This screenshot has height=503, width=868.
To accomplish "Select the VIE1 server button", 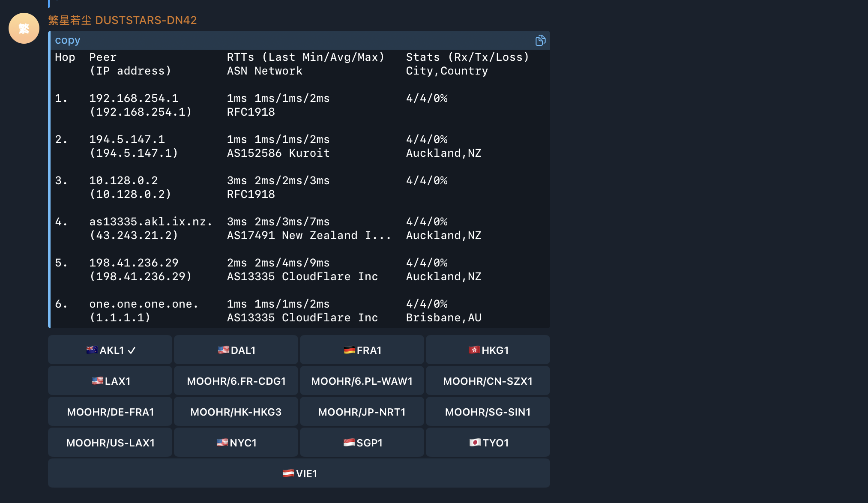I will (299, 473).
